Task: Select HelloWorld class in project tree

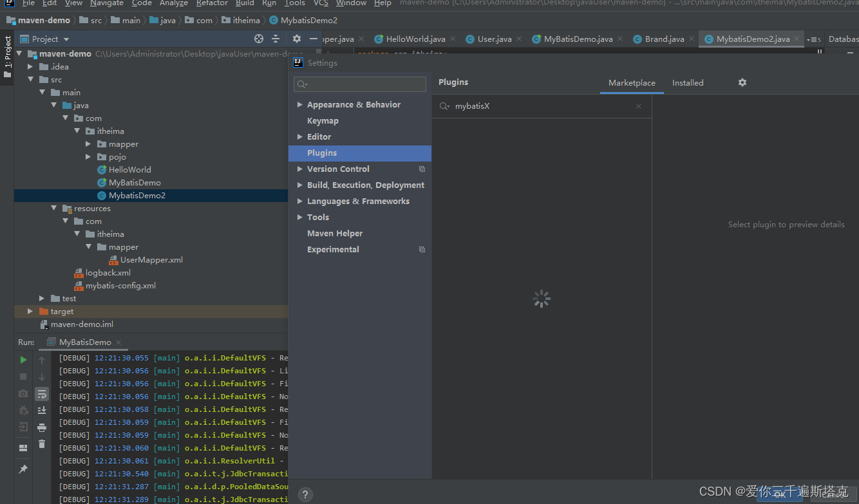Action: (124, 169)
